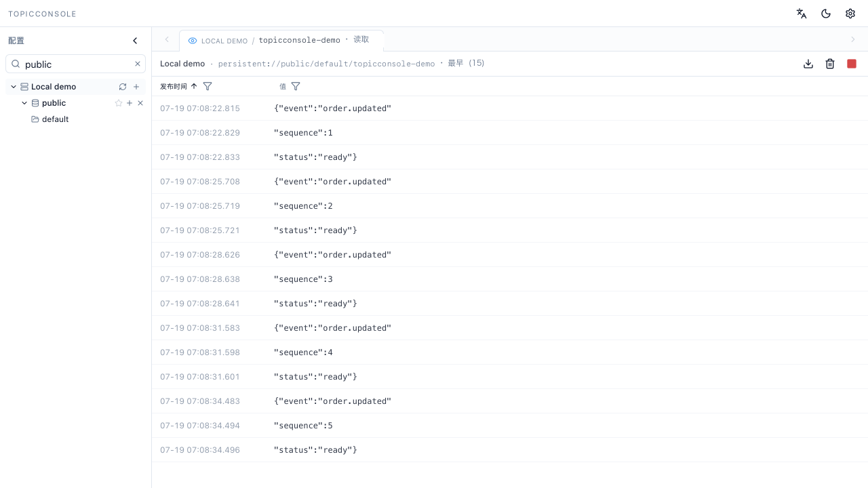Collapse the public tenant node
The width and height of the screenshot is (868, 488).
24,103
